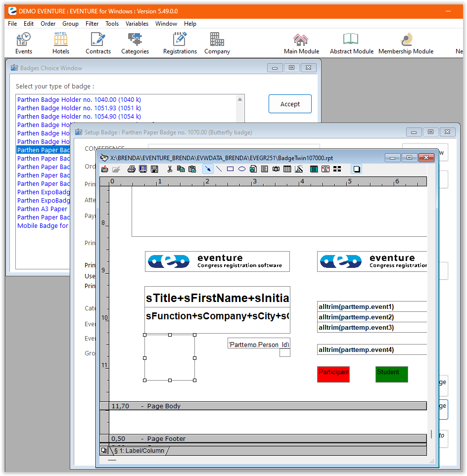Image resolution: width=467 pixels, height=476 pixels.
Task: Select the text lines field tool
Action: coord(265,169)
